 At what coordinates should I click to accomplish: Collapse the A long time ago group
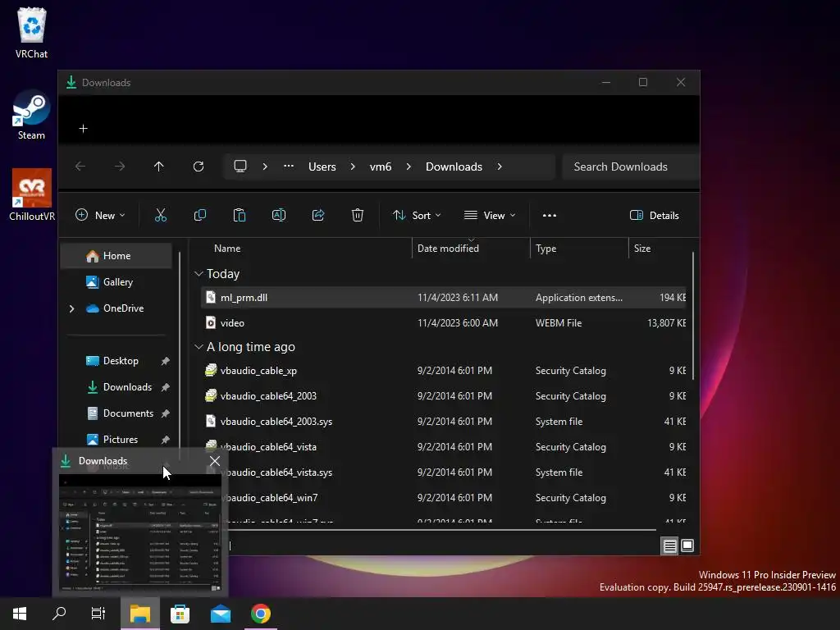[x=199, y=347]
